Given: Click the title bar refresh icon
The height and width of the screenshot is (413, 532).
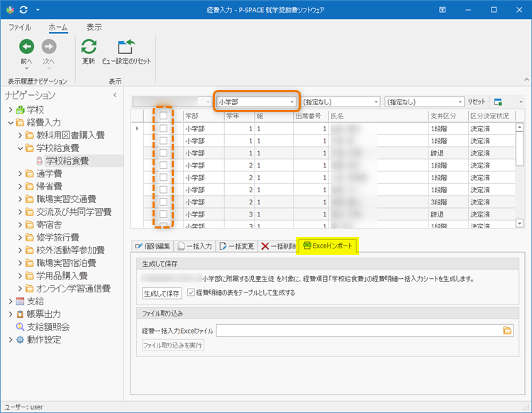Looking at the screenshot, I should point(23,10).
